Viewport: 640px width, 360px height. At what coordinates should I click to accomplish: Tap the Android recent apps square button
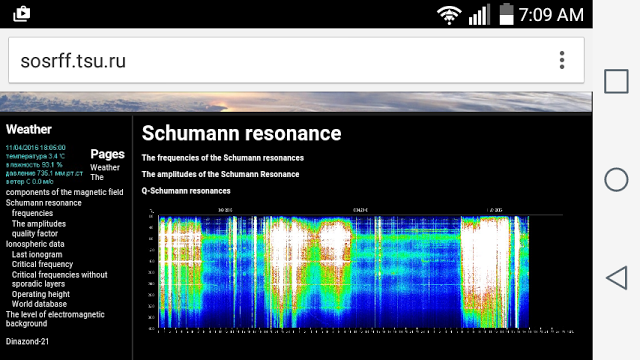[616, 81]
